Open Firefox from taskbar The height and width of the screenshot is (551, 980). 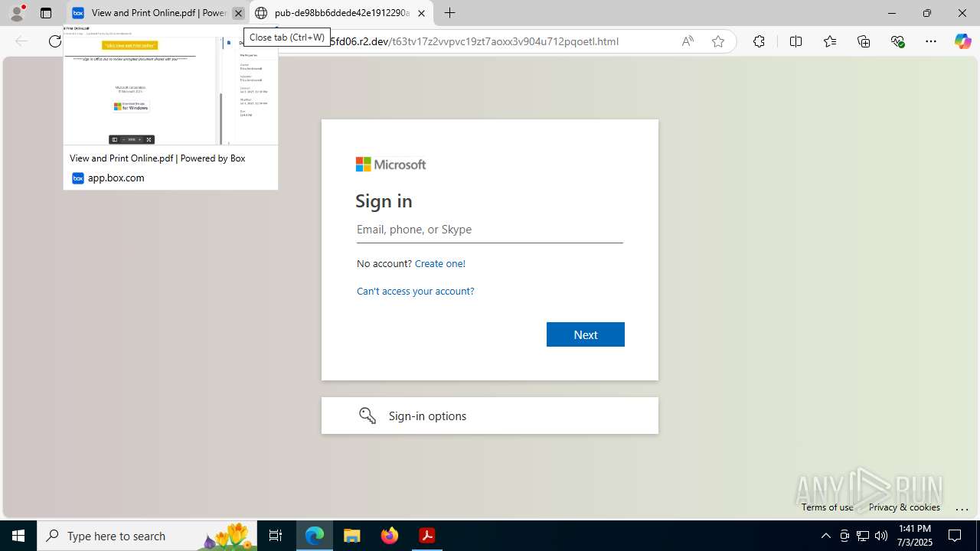pos(390,536)
